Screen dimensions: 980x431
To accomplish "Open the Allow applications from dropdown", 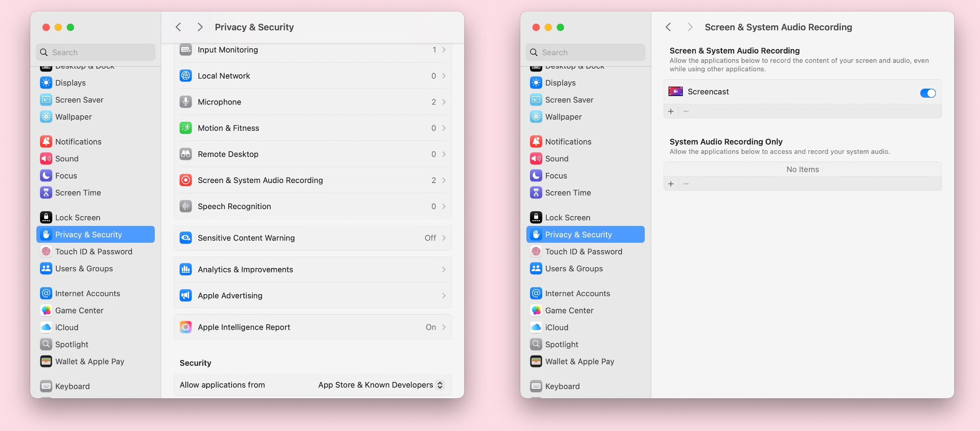I will point(381,384).
